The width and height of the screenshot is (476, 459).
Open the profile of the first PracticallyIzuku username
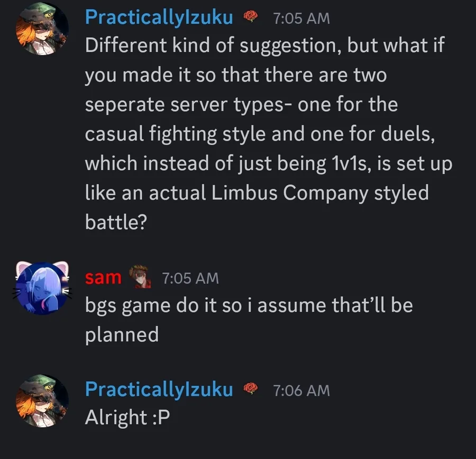coord(159,17)
